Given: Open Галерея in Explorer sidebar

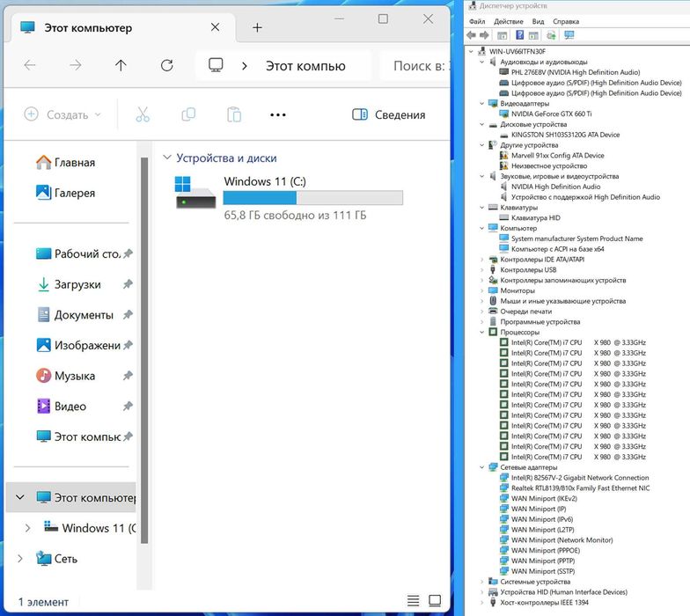Looking at the screenshot, I should pyautogui.click(x=65, y=193).
